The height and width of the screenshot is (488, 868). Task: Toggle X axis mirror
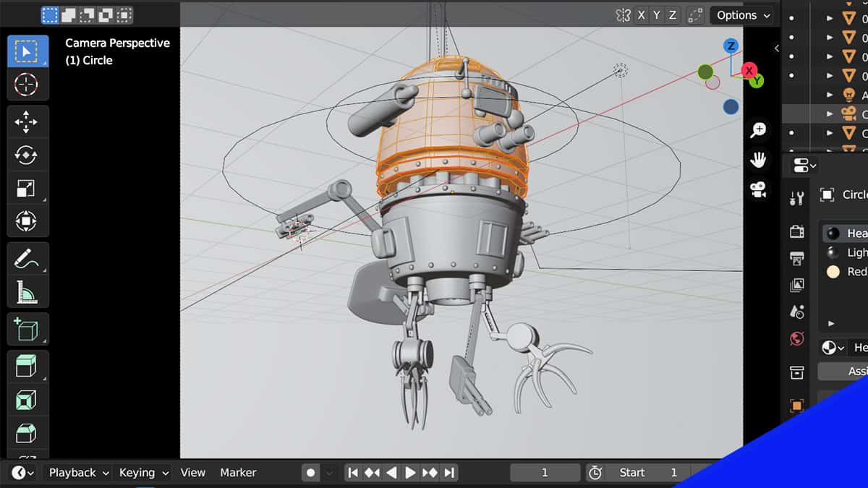tap(641, 15)
